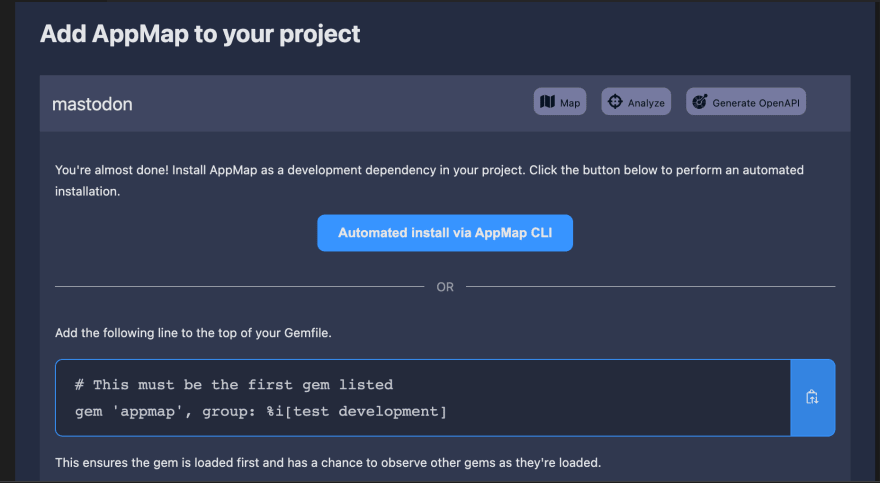Click the Map button in mastodon row
The height and width of the screenshot is (483, 880).
(560, 102)
